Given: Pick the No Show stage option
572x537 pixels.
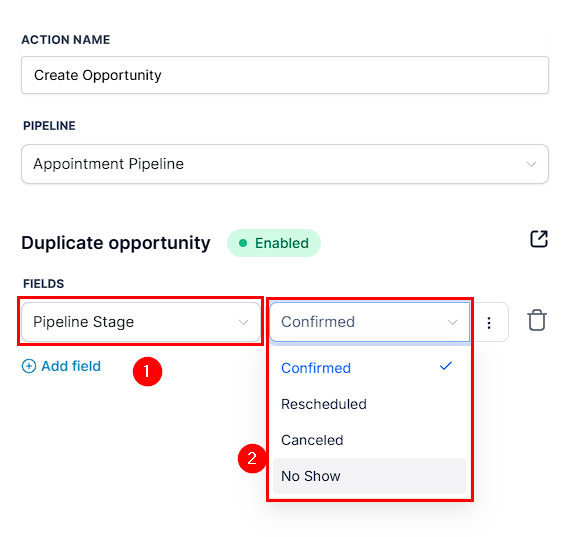Looking at the screenshot, I should 369,476.
